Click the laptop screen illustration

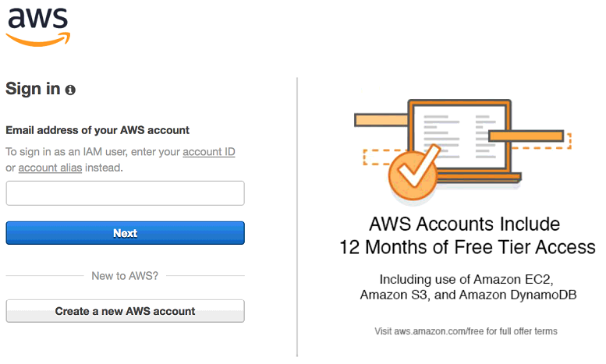459,138
